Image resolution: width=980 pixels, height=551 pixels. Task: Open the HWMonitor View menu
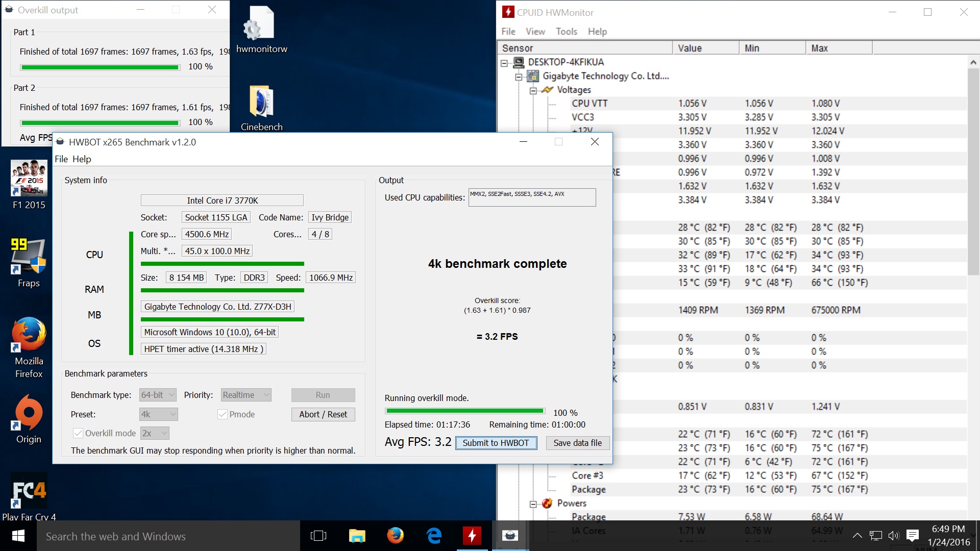535,32
